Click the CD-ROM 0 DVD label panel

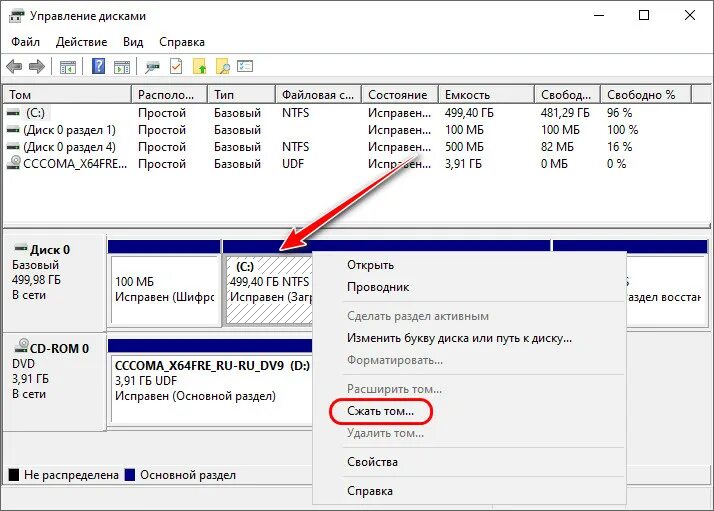coord(55,382)
